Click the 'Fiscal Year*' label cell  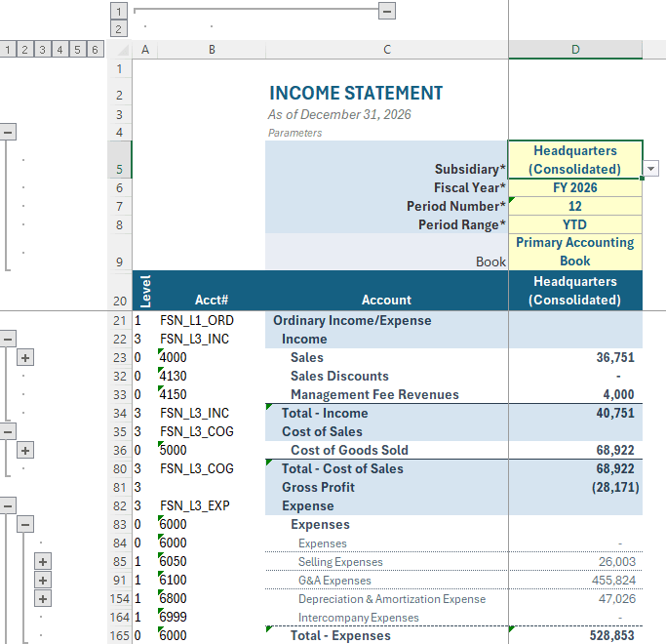pyautogui.click(x=387, y=187)
